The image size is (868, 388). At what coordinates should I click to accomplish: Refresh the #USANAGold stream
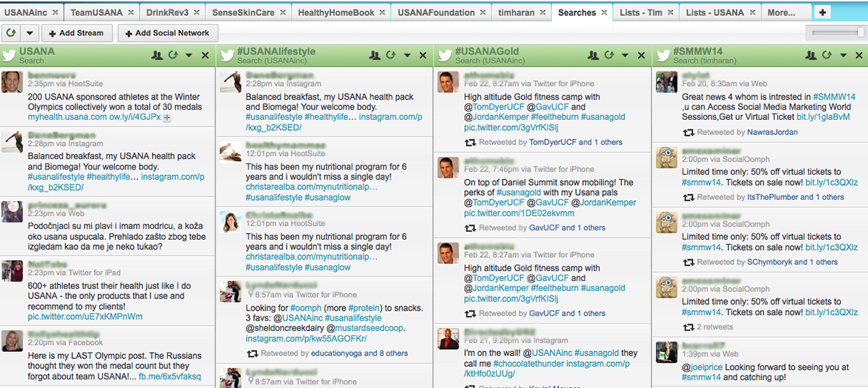[x=608, y=55]
